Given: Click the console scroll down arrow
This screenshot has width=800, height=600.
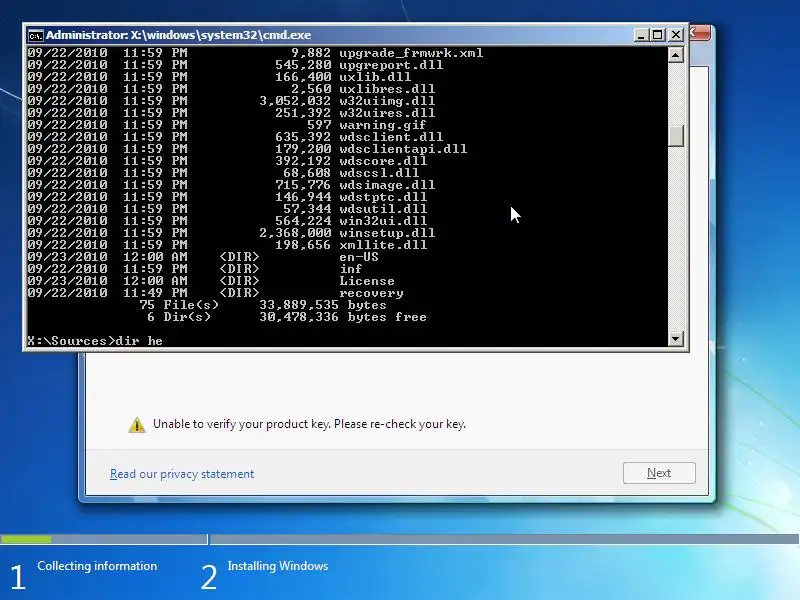Looking at the screenshot, I should point(676,338).
